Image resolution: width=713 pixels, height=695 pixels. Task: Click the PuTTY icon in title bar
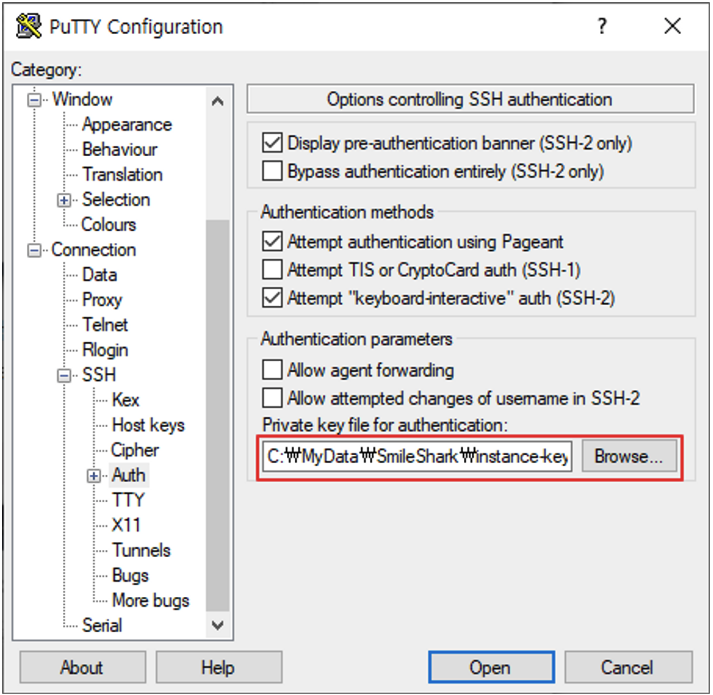click(x=28, y=27)
